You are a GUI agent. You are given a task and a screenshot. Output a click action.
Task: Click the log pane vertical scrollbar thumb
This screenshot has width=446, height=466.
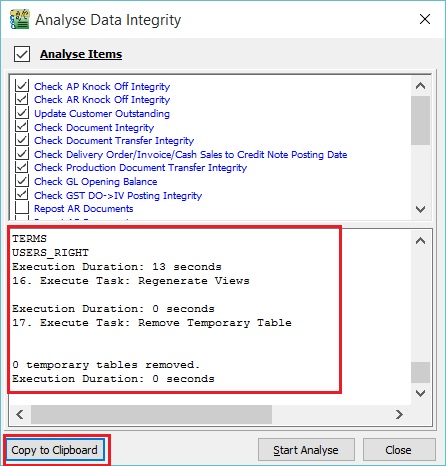[x=420, y=373]
